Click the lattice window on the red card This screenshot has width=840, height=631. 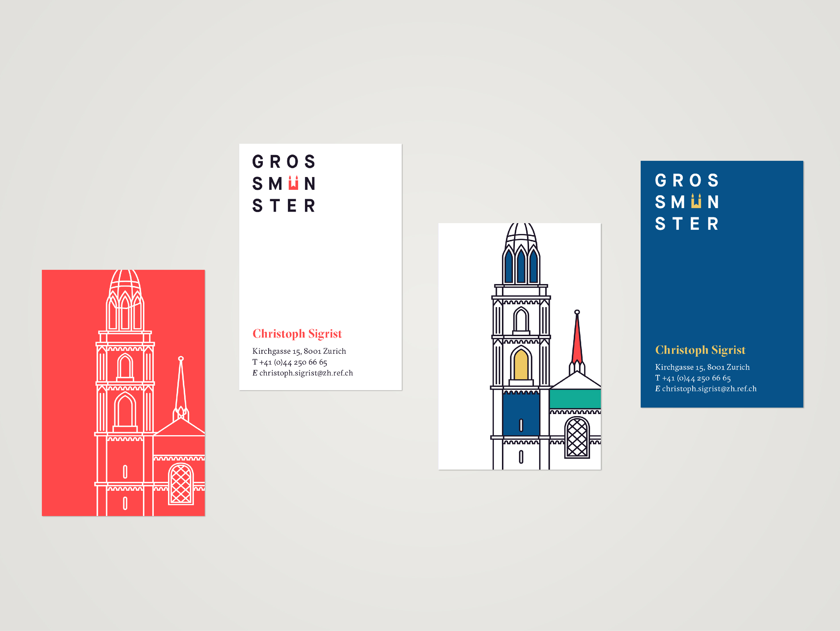[x=181, y=484]
